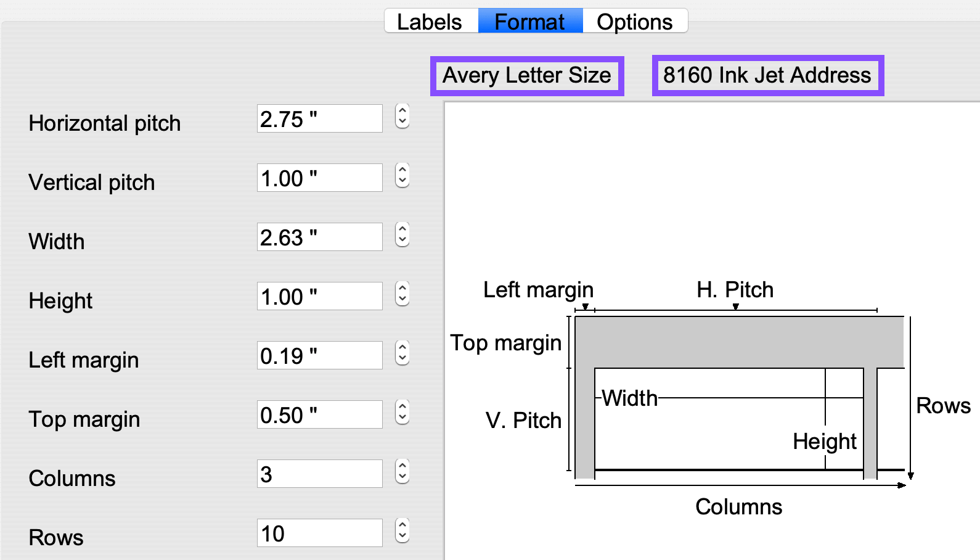Click "H. Pitch" in the preview diagram

coord(735,290)
